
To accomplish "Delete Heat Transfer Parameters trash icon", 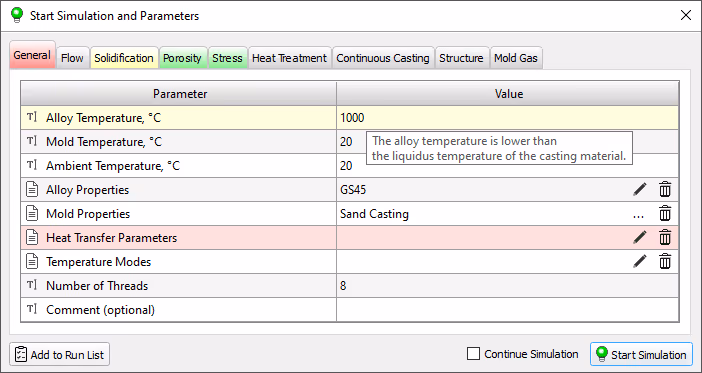I will [665, 237].
